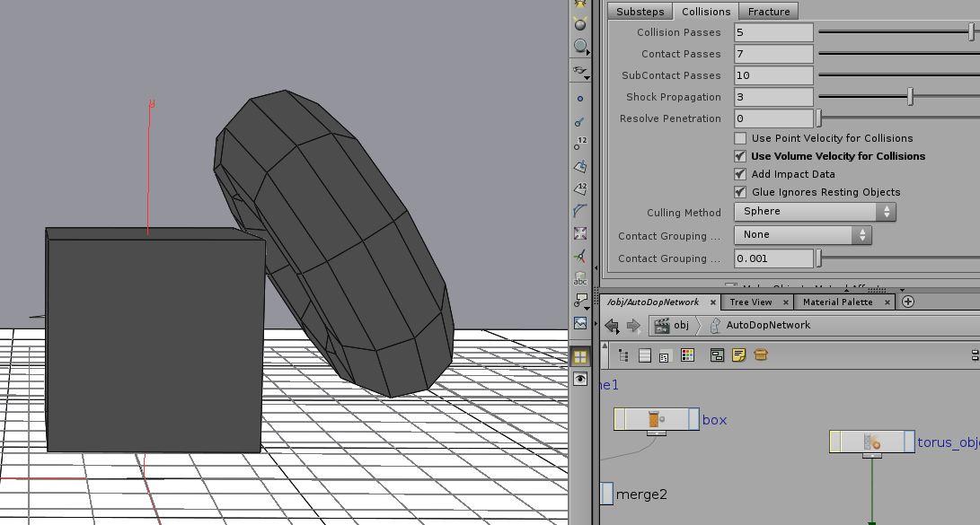
Task: Switch to the Substeps tab
Action: point(640,12)
